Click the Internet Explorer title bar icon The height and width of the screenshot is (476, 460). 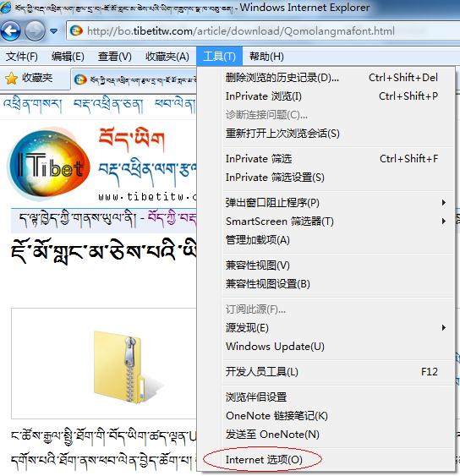point(6,7)
